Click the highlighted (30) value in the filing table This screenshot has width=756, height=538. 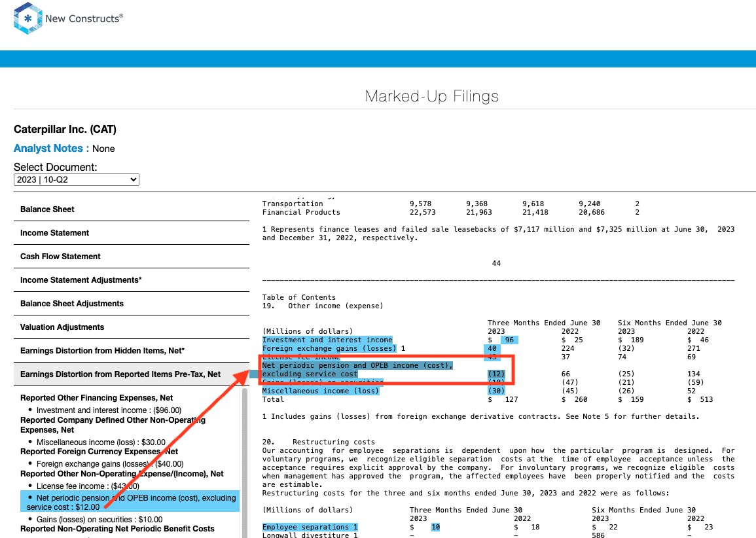[x=496, y=391]
